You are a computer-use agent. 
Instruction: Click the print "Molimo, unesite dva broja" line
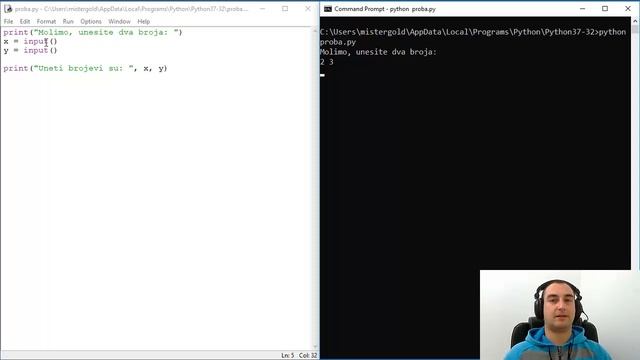(x=93, y=32)
